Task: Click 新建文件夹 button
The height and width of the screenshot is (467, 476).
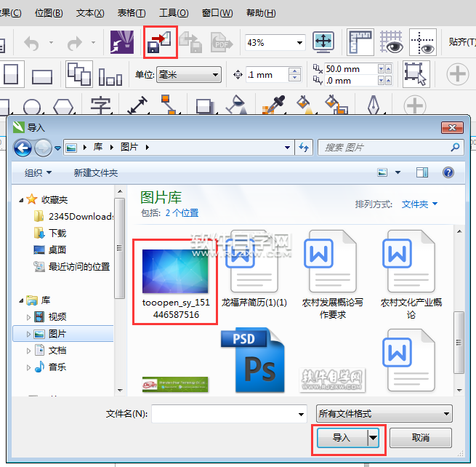Action: [x=96, y=173]
